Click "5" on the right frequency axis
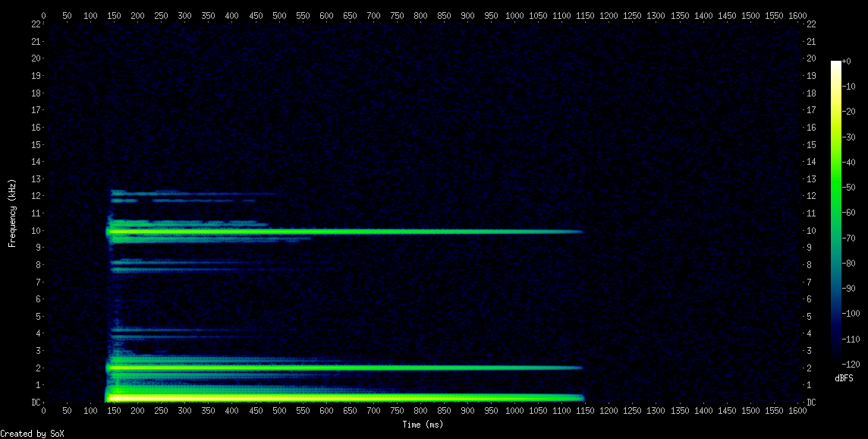Screen dimensions: 868x439 (809, 316)
